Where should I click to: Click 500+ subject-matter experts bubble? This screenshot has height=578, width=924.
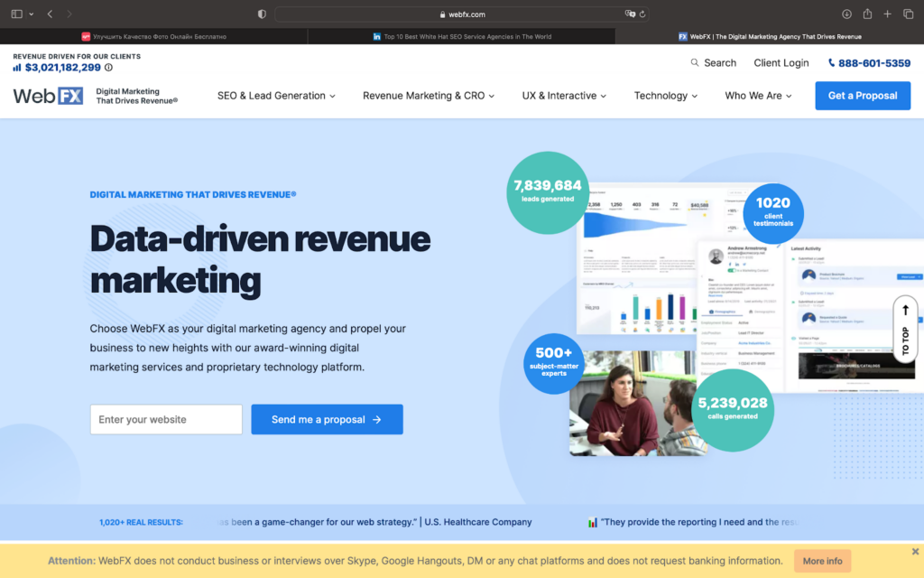click(x=553, y=363)
